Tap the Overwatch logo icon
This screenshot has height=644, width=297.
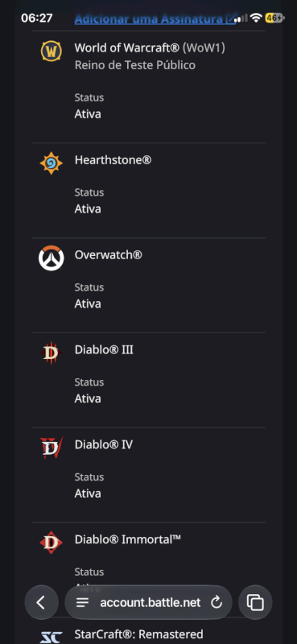(x=52, y=258)
